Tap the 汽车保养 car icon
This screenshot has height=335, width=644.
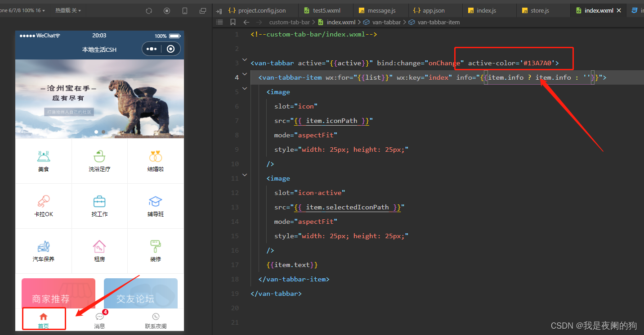point(44,246)
